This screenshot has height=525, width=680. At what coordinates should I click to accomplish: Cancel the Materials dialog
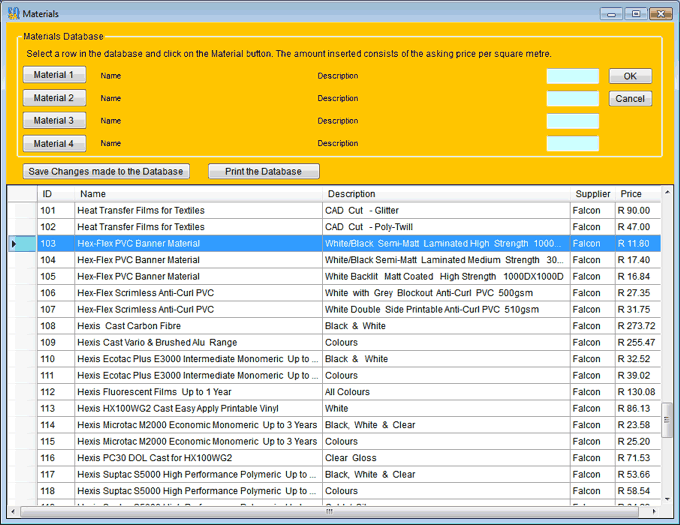click(x=630, y=99)
